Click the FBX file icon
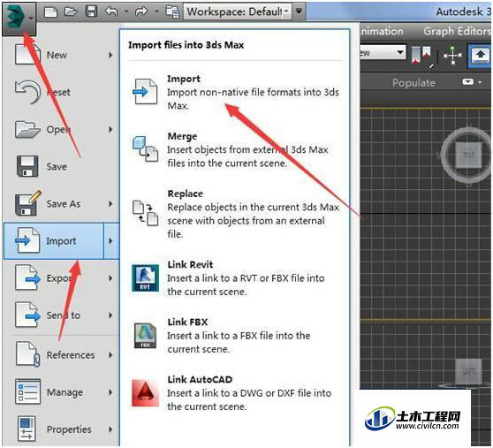This screenshot has height=448, width=493. pos(145,336)
